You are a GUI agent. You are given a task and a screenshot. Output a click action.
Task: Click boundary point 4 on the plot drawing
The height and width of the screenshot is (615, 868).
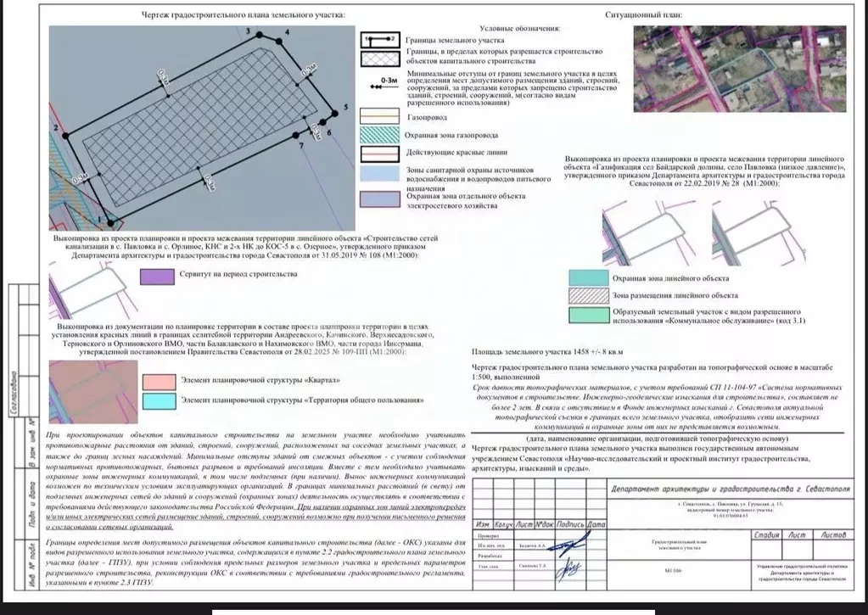pyautogui.click(x=278, y=41)
